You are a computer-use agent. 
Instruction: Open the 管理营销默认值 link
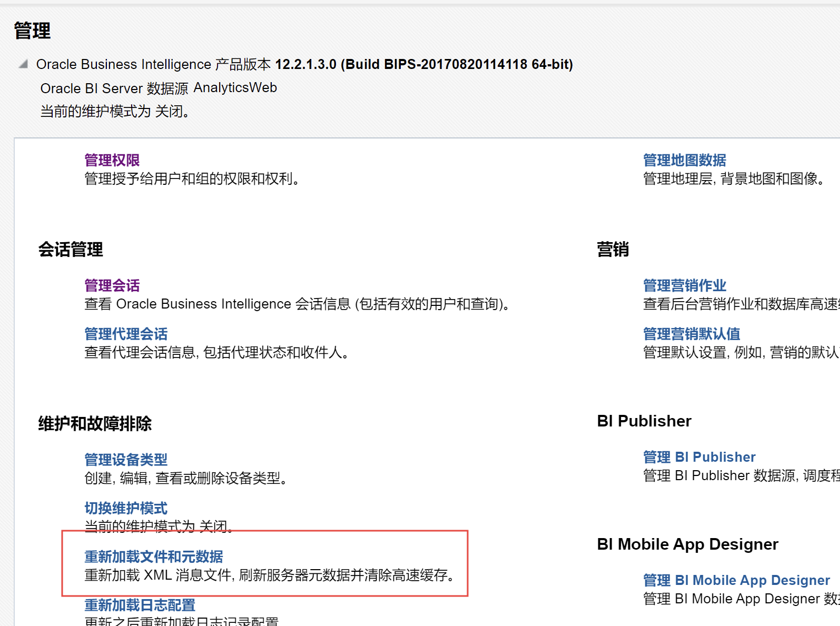point(691,334)
